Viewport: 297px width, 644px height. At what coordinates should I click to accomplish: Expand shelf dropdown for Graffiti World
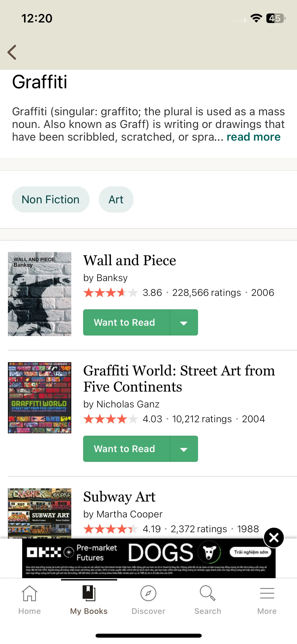(x=184, y=449)
